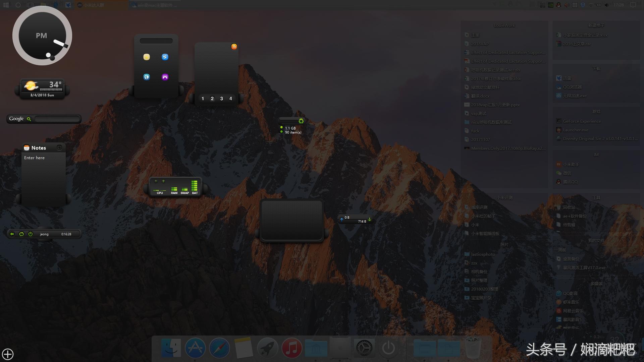Click the green recycle bin icon
Viewport: 644px width, 362px height.
pyautogui.click(x=301, y=121)
